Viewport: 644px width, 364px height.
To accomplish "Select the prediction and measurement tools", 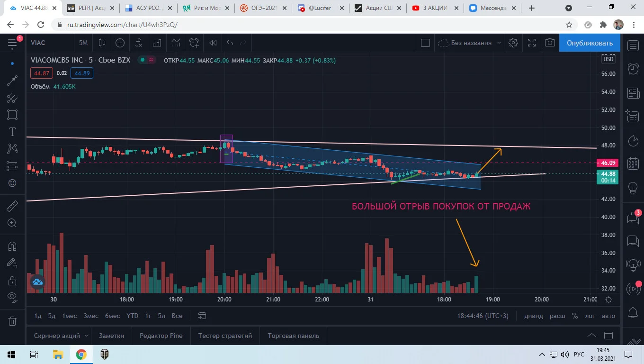I will click(x=12, y=166).
